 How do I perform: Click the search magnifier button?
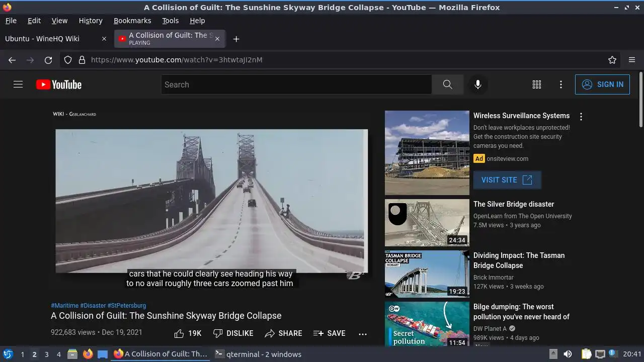(447, 84)
